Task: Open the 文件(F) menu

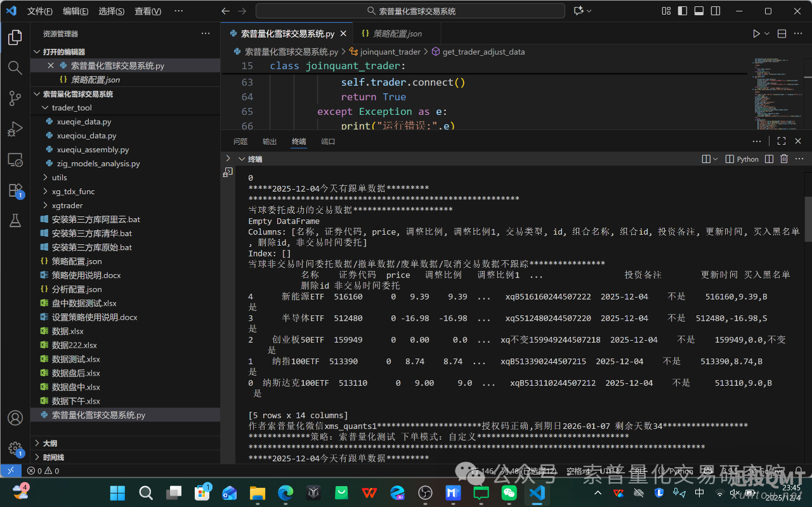Action: (40, 11)
